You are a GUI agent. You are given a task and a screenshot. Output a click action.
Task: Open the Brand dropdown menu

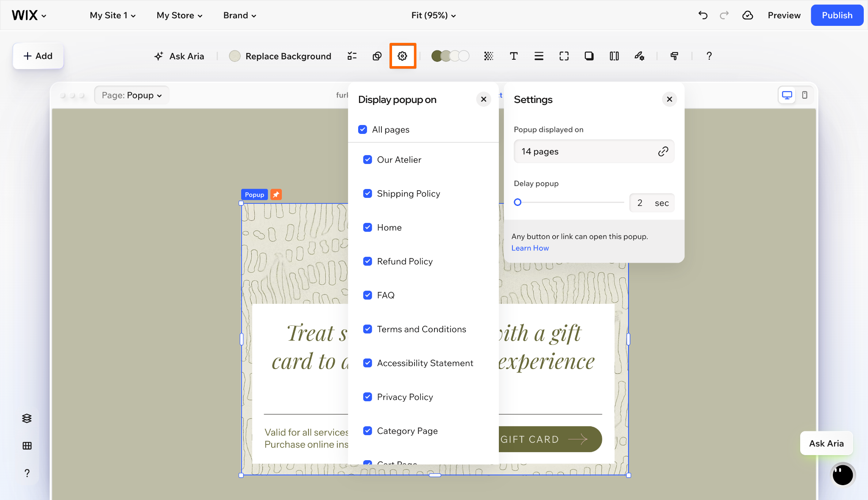[240, 15]
